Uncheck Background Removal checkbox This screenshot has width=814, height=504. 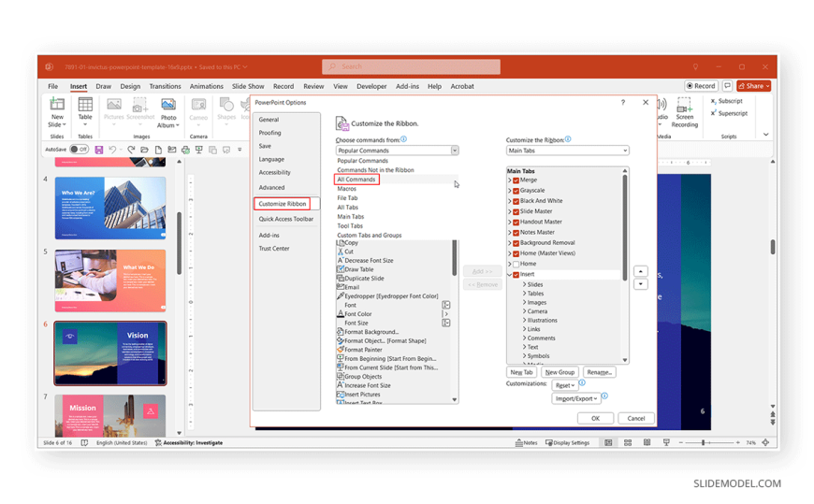pos(516,243)
